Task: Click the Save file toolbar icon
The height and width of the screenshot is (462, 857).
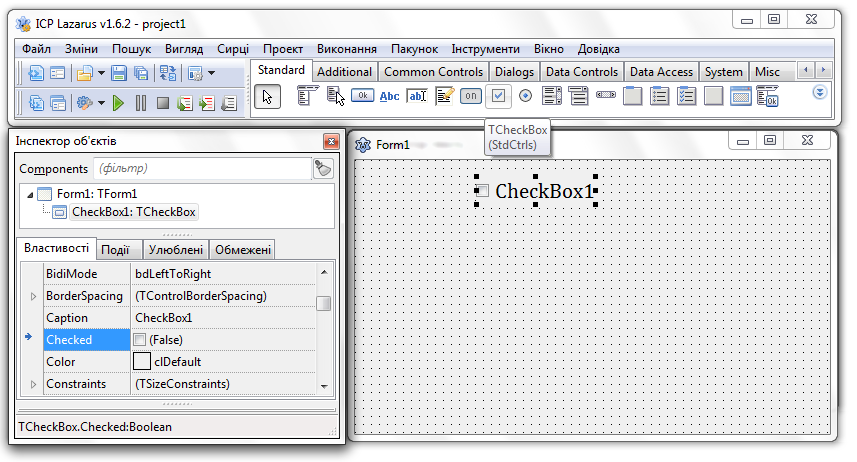Action: pos(119,73)
